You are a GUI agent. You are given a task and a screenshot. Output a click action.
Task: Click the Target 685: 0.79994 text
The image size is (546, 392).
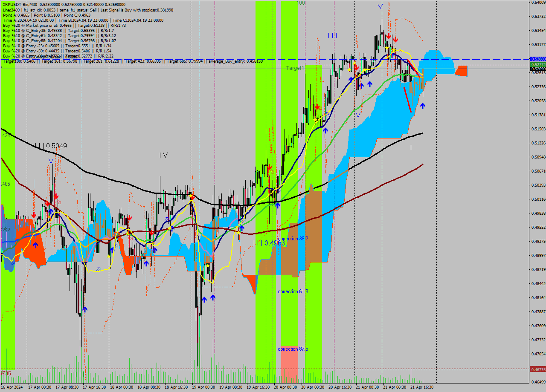pyautogui.click(x=185, y=61)
